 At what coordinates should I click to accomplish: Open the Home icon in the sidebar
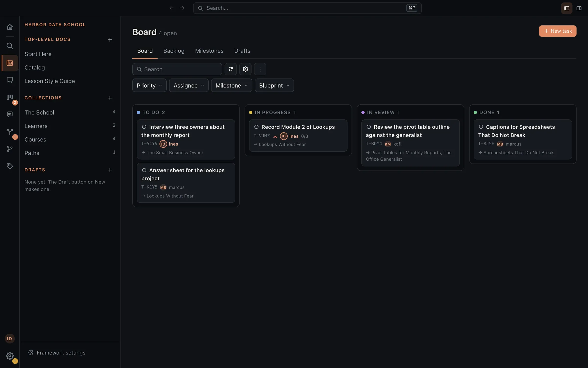[10, 27]
